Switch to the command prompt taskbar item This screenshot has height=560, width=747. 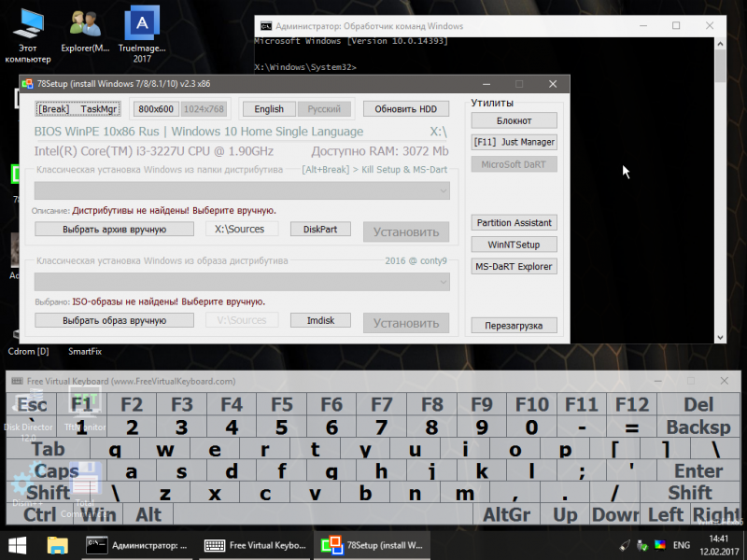point(136,546)
